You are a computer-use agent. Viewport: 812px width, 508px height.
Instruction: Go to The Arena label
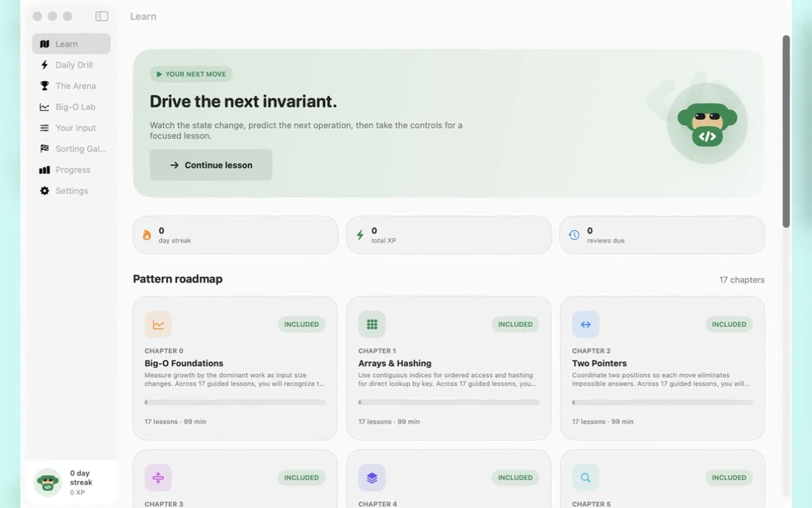click(76, 86)
